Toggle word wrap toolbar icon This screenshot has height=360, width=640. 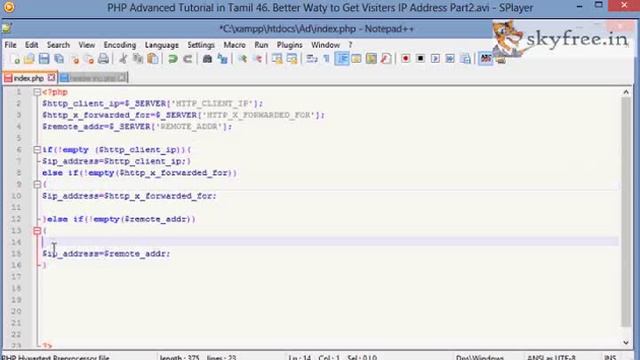tap(312, 59)
